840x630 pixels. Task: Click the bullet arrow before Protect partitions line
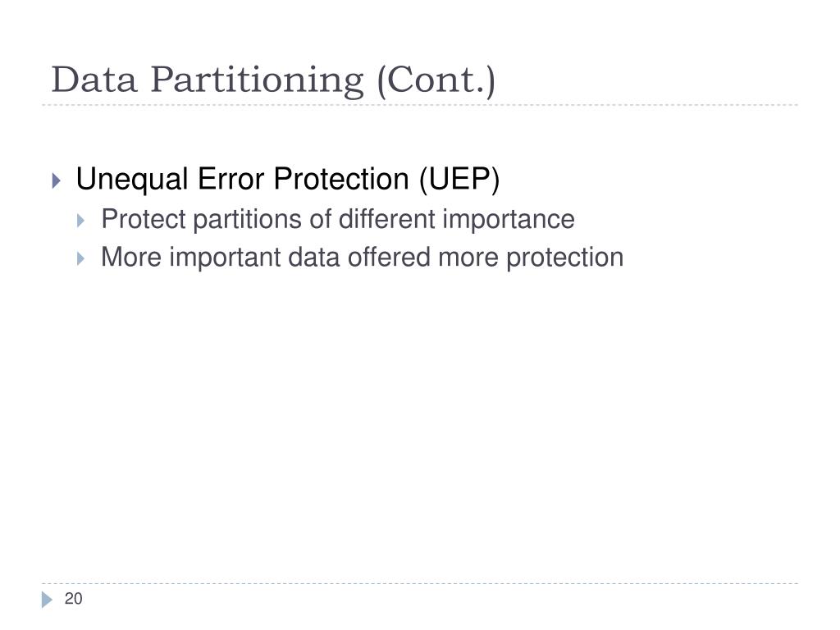point(81,221)
